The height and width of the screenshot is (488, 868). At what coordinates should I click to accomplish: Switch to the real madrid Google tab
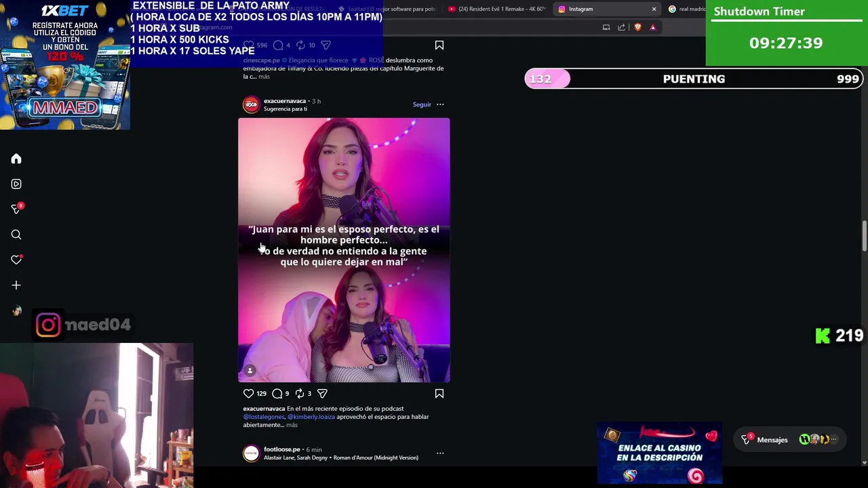pyautogui.click(x=686, y=9)
